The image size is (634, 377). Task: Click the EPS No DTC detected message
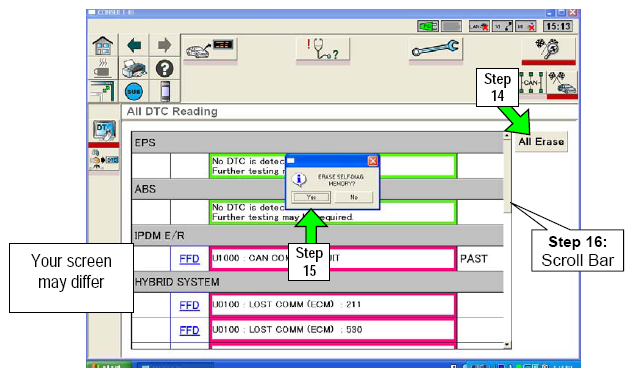pyautogui.click(x=332, y=166)
